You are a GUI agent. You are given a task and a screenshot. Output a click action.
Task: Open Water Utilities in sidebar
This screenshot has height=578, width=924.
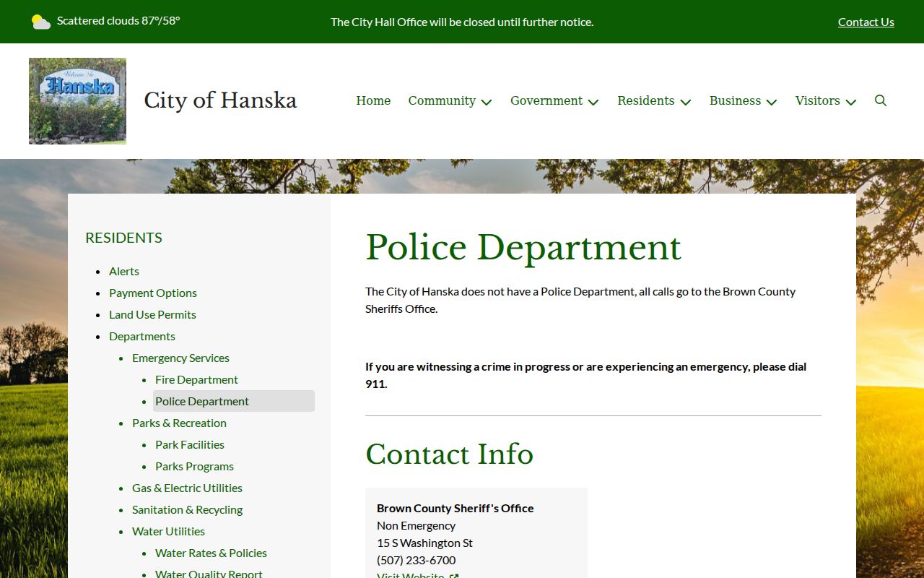click(168, 531)
